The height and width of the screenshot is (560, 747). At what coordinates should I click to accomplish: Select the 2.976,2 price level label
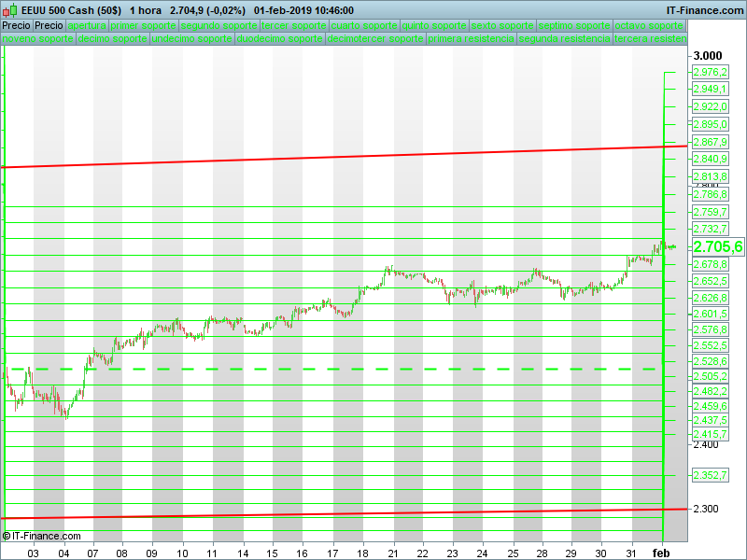pyautogui.click(x=710, y=72)
